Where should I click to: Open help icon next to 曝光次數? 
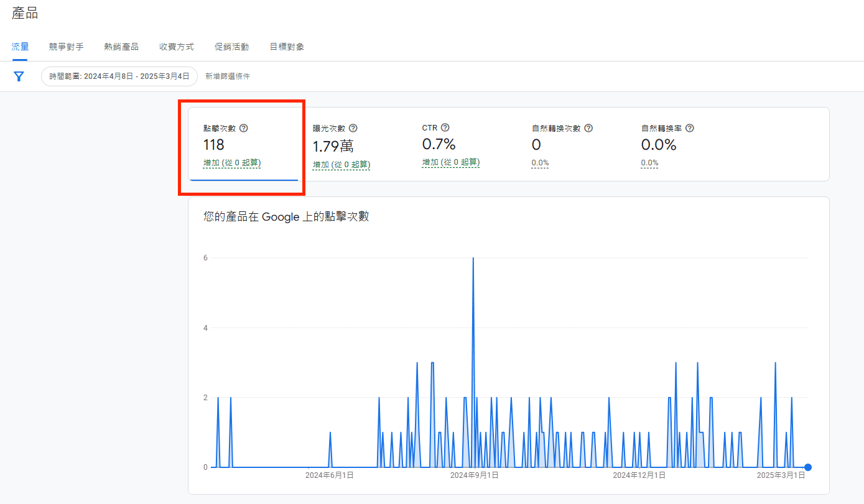coord(353,128)
